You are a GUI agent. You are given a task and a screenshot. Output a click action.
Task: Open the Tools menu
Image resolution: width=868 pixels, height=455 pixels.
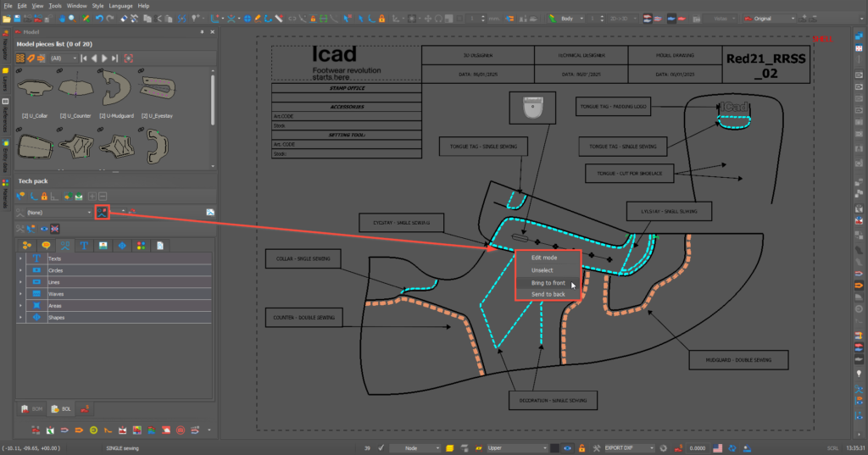click(55, 5)
